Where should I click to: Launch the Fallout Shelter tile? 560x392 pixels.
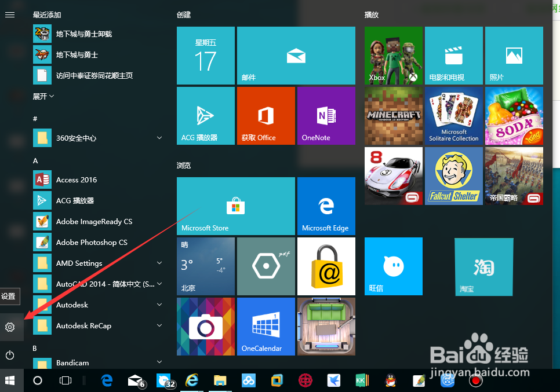[454, 176]
